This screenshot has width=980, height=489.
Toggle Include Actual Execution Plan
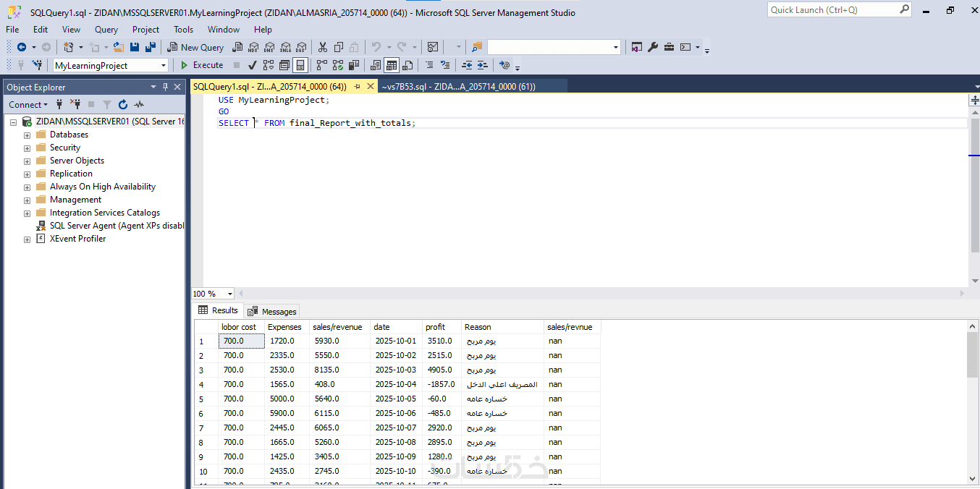pyautogui.click(x=322, y=65)
